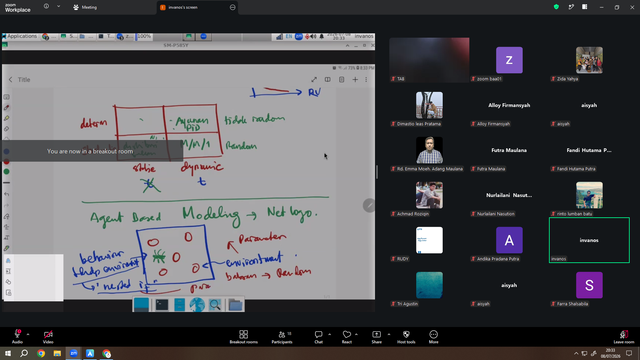Click folder icon in shared screen dock
Image resolution: width=640 pixels, height=360 pixels.
click(x=235, y=304)
